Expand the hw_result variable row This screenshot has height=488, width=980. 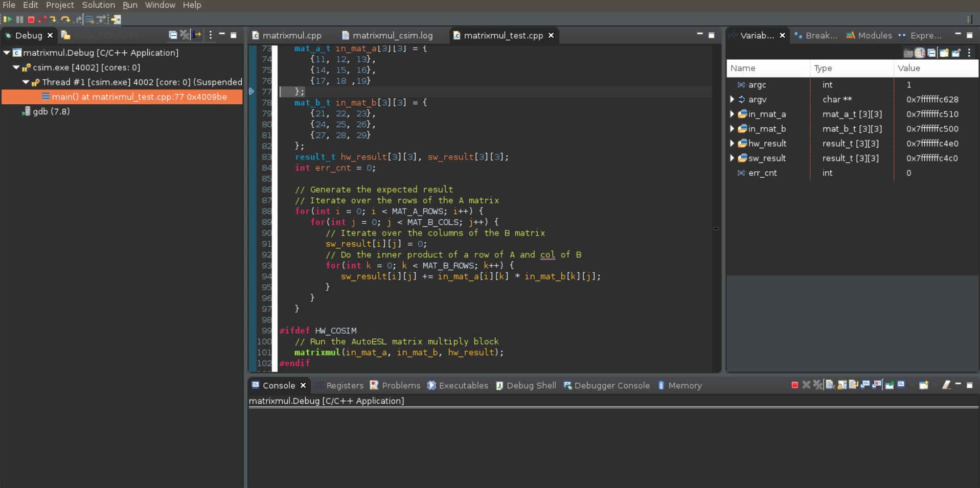732,144
